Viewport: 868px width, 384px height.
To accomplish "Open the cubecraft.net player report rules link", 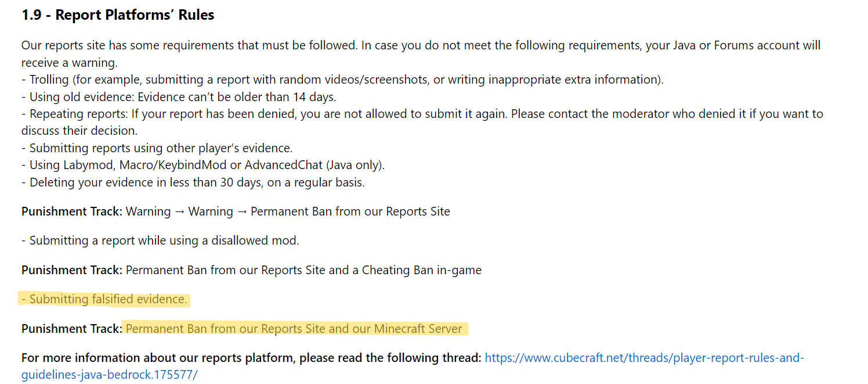I will click(644, 358).
